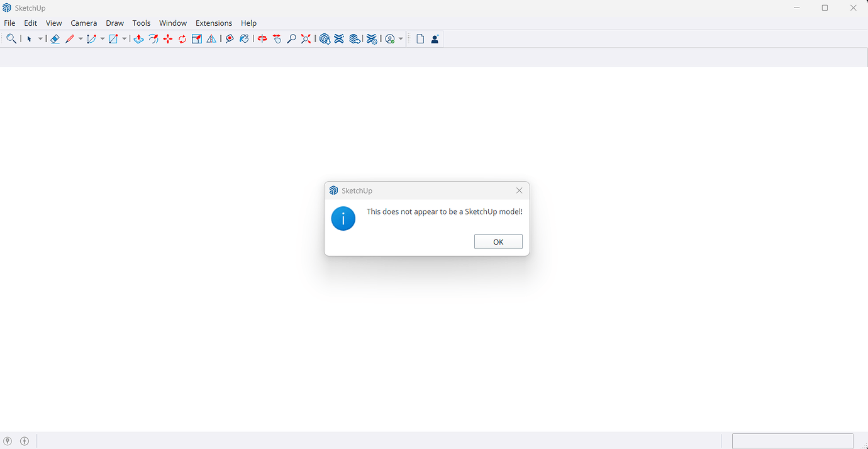Open the Line tool dropdown arrow

coord(81,38)
